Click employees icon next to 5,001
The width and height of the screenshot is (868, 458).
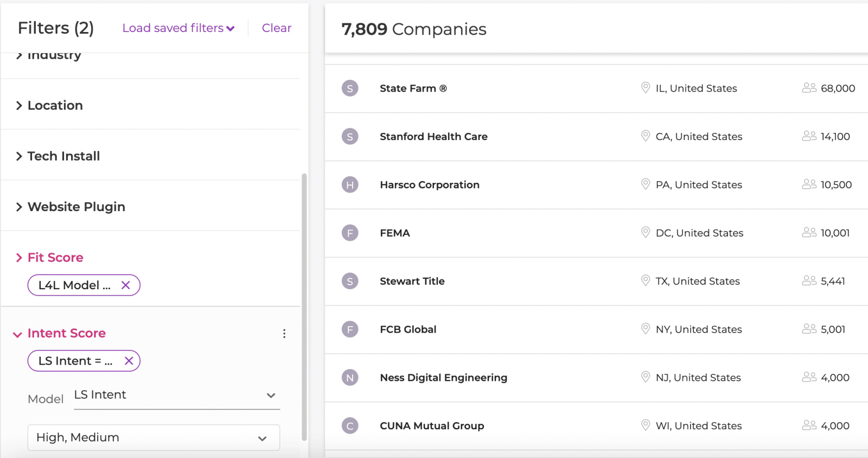[809, 329]
